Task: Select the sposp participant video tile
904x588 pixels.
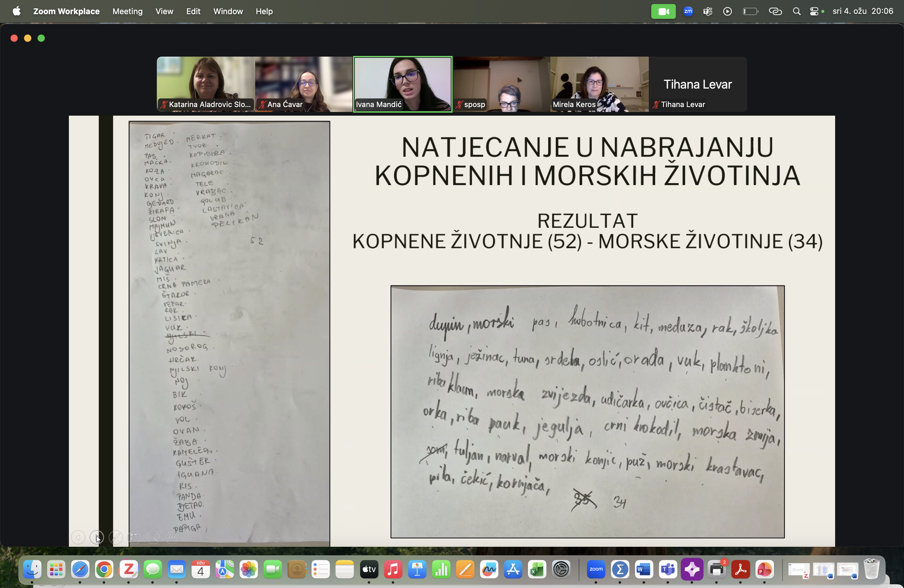Action: (x=502, y=84)
